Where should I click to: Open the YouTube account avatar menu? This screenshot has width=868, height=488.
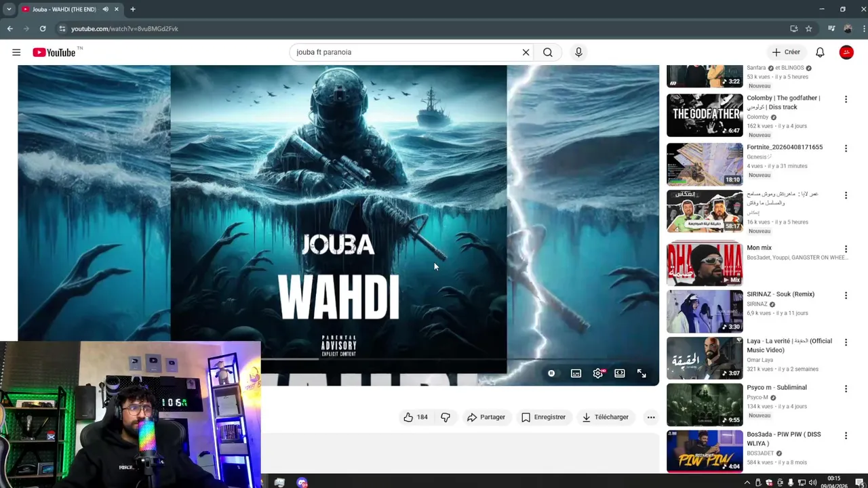846,52
